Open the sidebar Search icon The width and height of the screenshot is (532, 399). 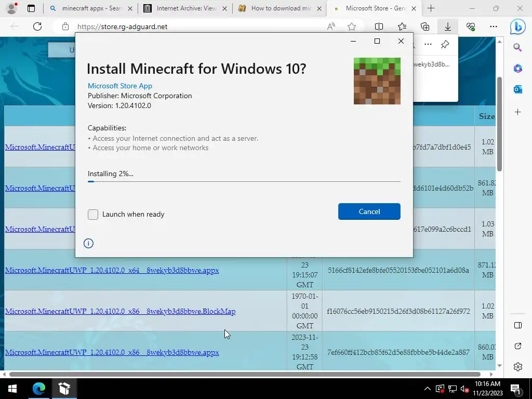click(x=517, y=47)
